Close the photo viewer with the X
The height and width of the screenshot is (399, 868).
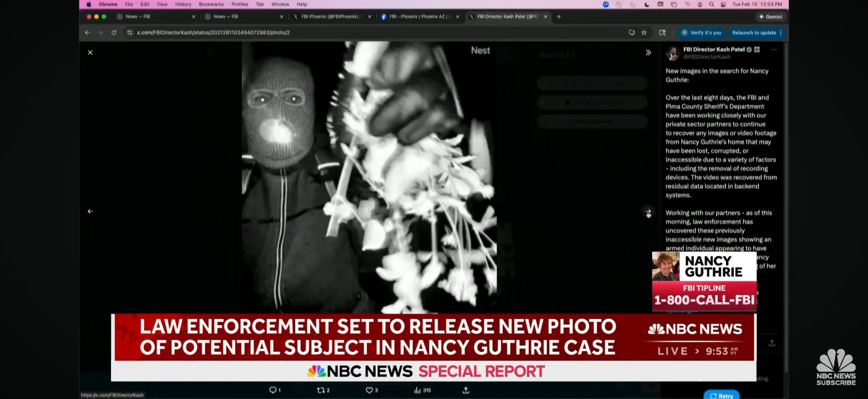click(x=90, y=53)
